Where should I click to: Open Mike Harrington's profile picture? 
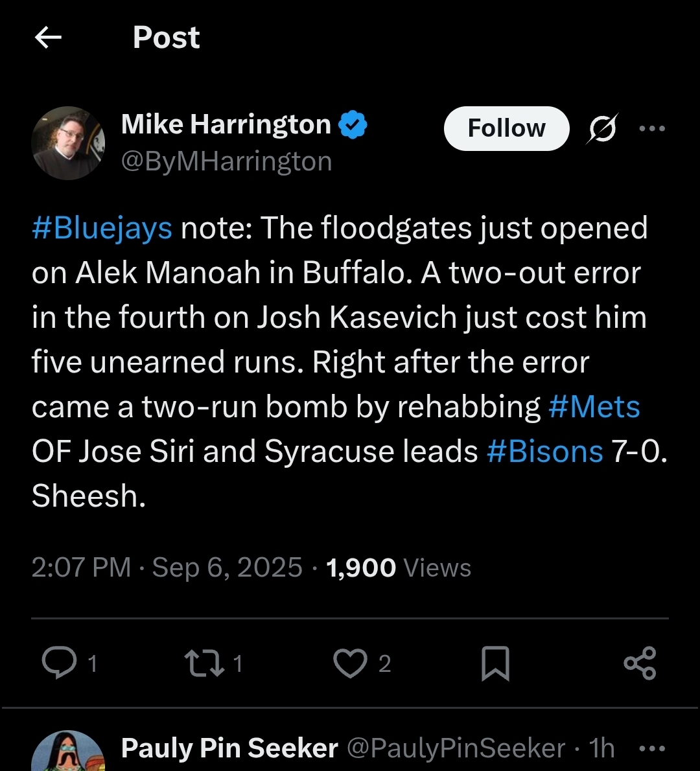[68, 143]
